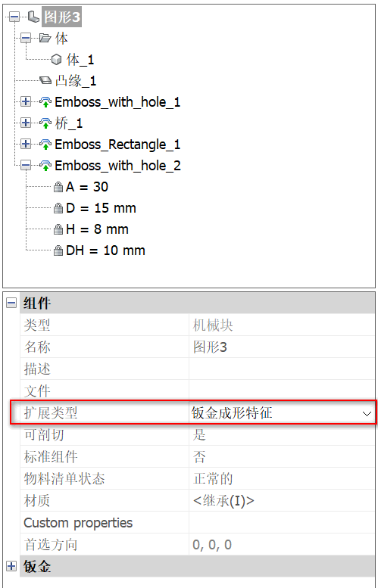Expand the 钣金 properties section
Image resolution: width=378 pixels, height=588 pixels.
click(11, 566)
